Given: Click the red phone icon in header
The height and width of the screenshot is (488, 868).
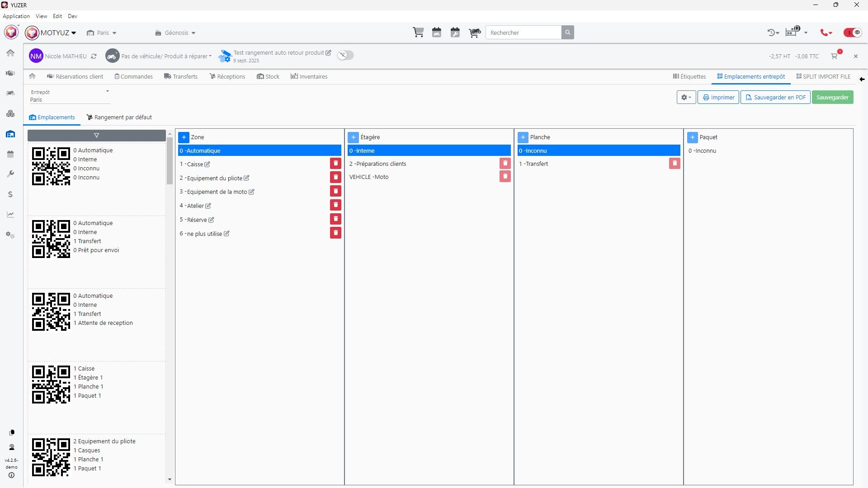Looking at the screenshot, I should pos(825,33).
